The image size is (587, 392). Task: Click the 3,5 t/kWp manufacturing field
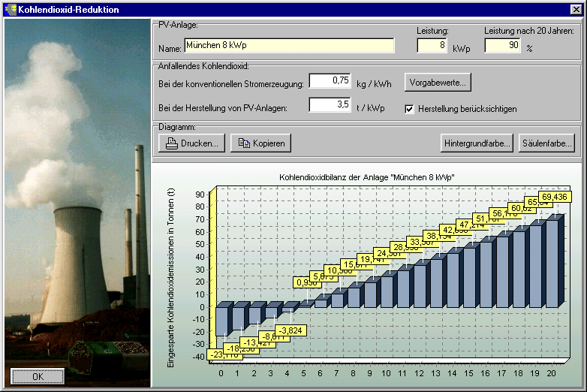(330, 104)
